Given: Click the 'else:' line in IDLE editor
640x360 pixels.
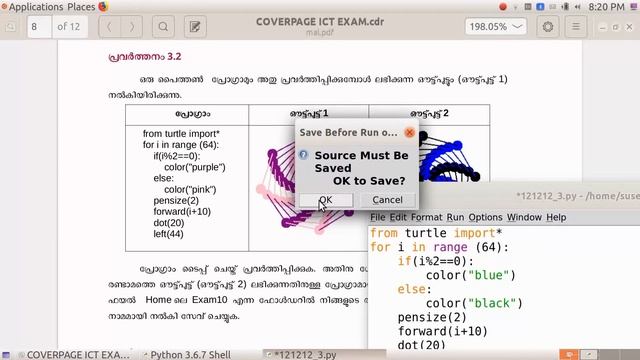Looking at the screenshot, I should (x=414, y=289).
